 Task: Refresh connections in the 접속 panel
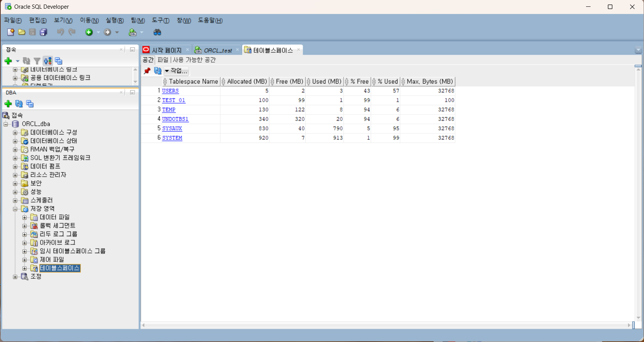click(x=26, y=61)
